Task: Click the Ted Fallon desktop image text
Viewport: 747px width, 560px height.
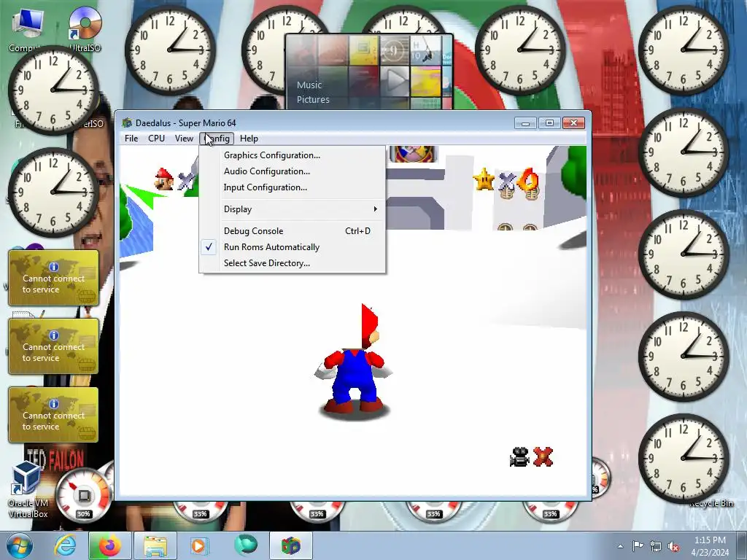Action: pyautogui.click(x=55, y=460)
